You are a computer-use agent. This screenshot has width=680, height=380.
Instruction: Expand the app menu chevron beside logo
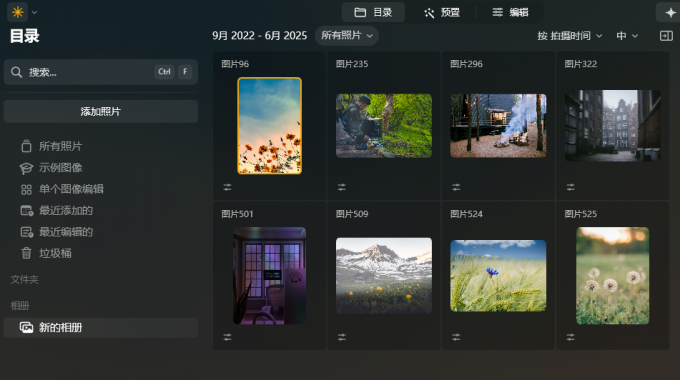35,12
